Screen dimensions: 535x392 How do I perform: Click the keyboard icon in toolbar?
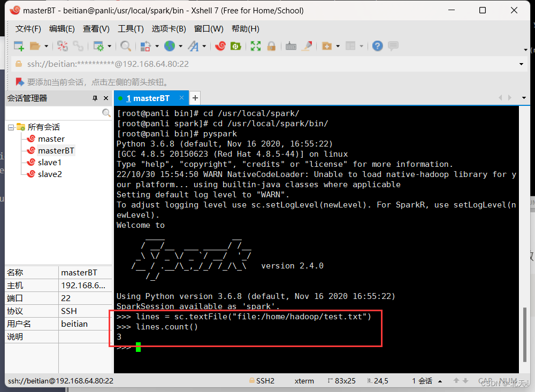(291, 45)
